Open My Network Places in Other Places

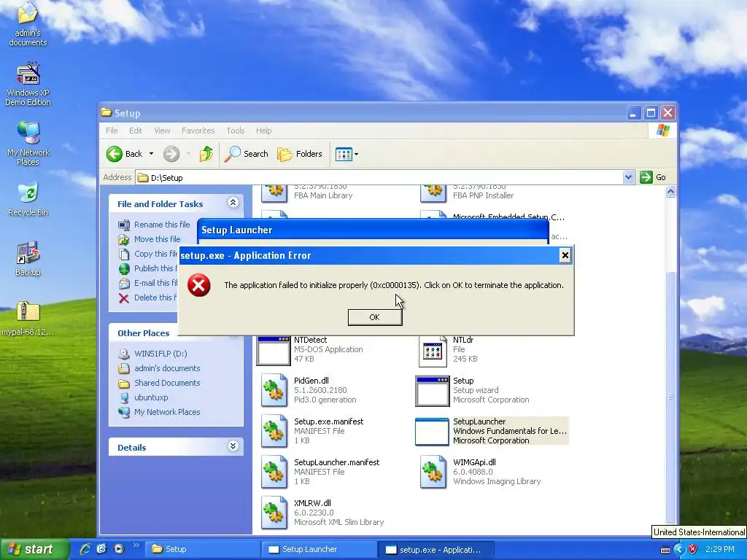167,412
